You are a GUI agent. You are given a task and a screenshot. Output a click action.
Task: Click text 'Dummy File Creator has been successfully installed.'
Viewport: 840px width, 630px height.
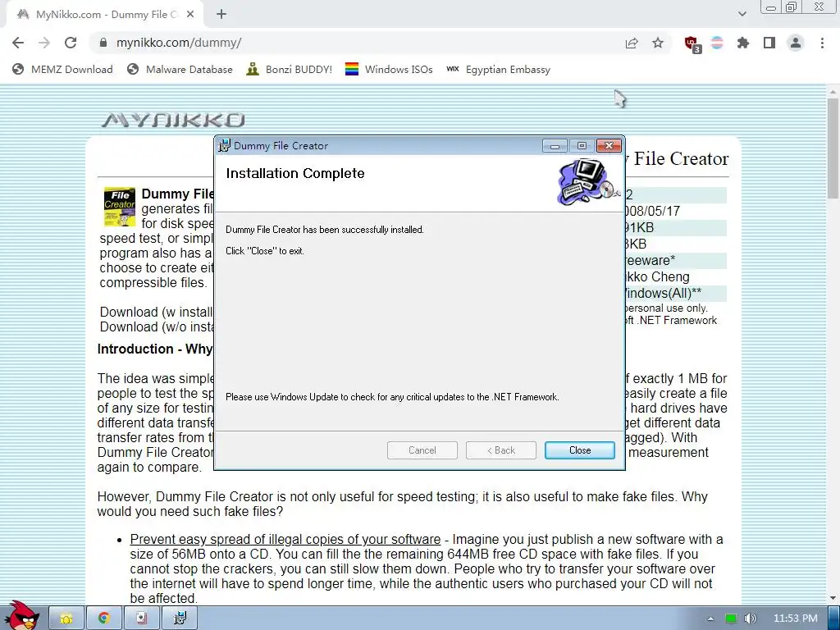(325, 230)
